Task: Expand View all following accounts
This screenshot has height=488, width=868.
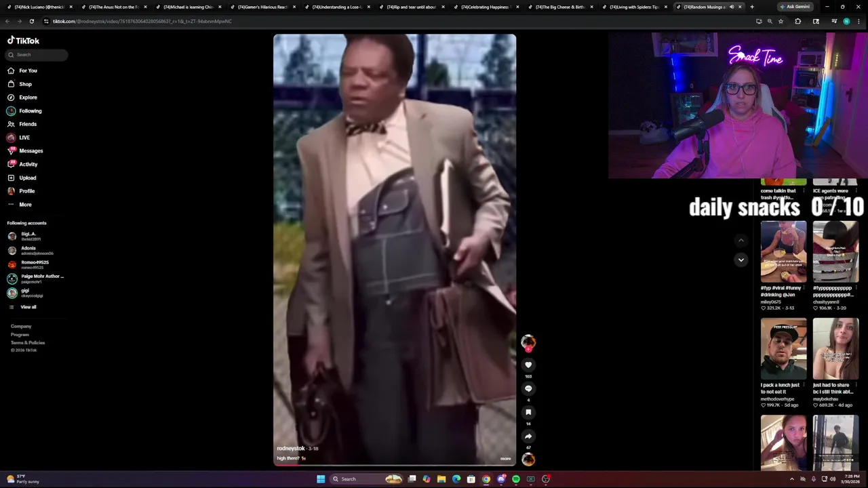Action: (22, 307)
